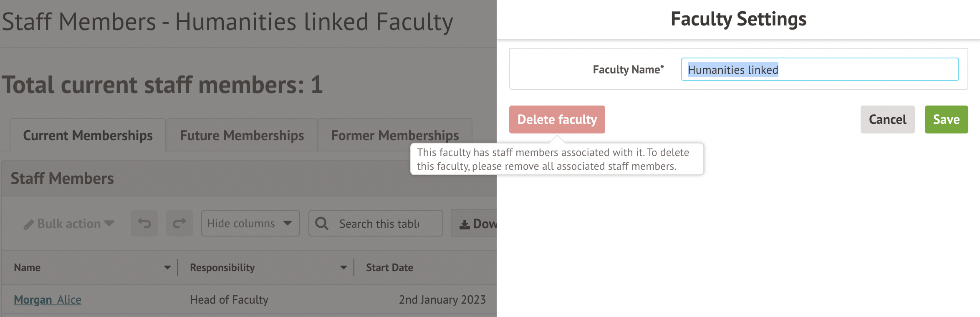Click the redo arrow icon
The image size is (980, 317).
point(179,224)
